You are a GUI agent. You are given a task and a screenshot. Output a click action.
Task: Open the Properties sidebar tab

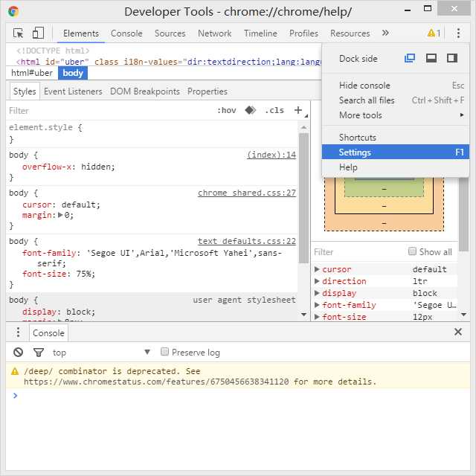pos(208,91)
